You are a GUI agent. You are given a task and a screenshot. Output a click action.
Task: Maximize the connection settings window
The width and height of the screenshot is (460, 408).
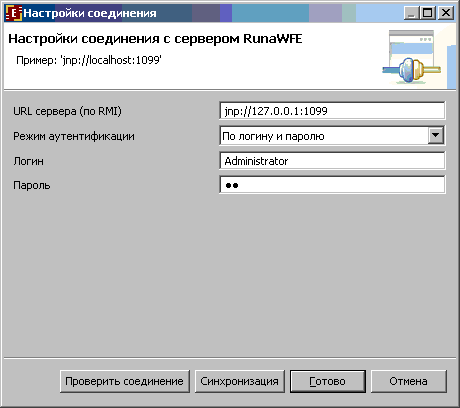428,13
